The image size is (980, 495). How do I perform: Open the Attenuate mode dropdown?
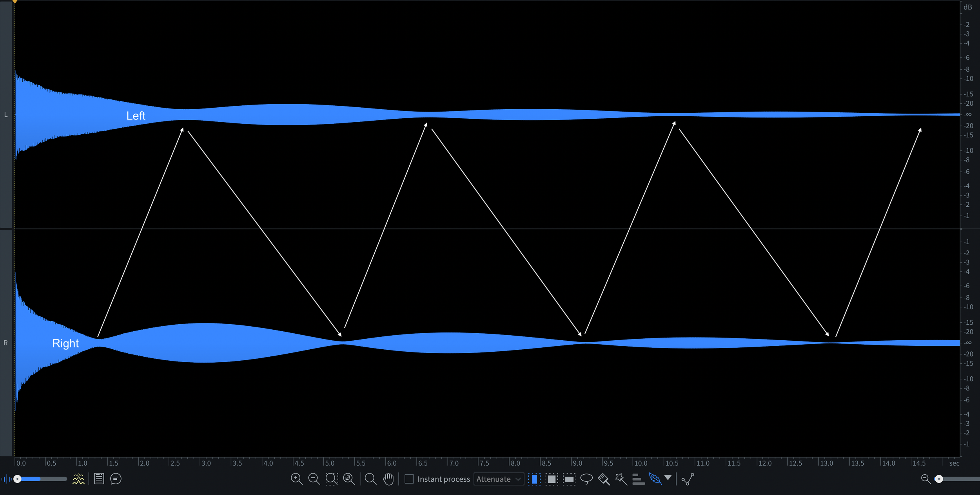point(498,479)
